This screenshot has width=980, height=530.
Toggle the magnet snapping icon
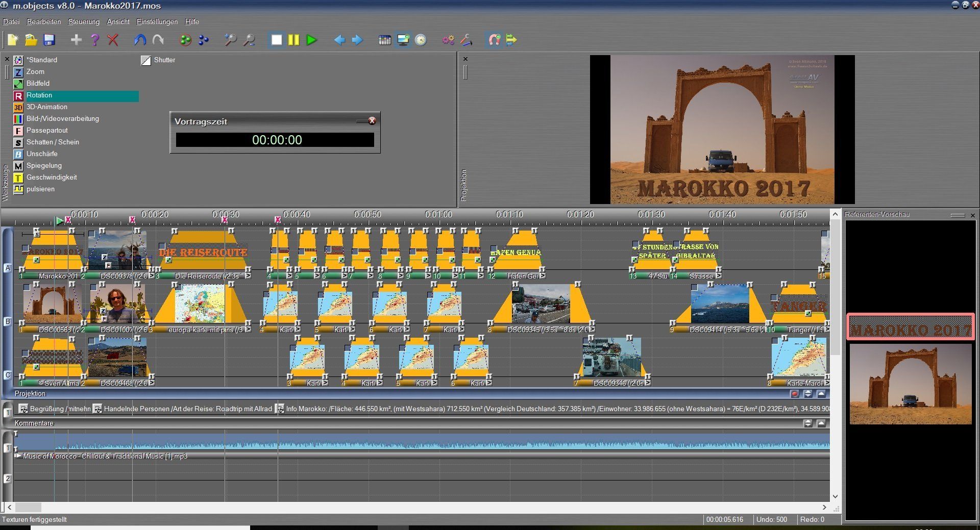click(x=494, y=40)
